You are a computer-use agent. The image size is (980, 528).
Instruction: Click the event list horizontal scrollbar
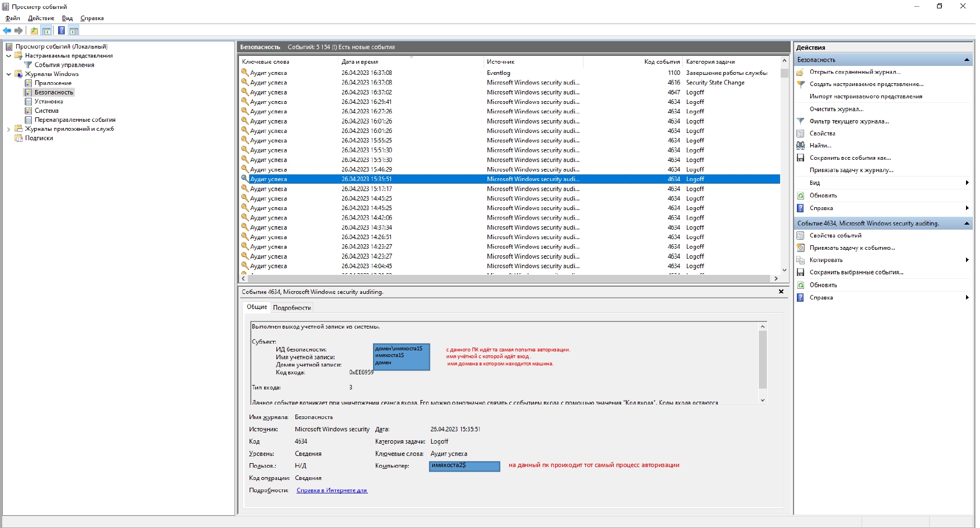[x=509, y=278]
